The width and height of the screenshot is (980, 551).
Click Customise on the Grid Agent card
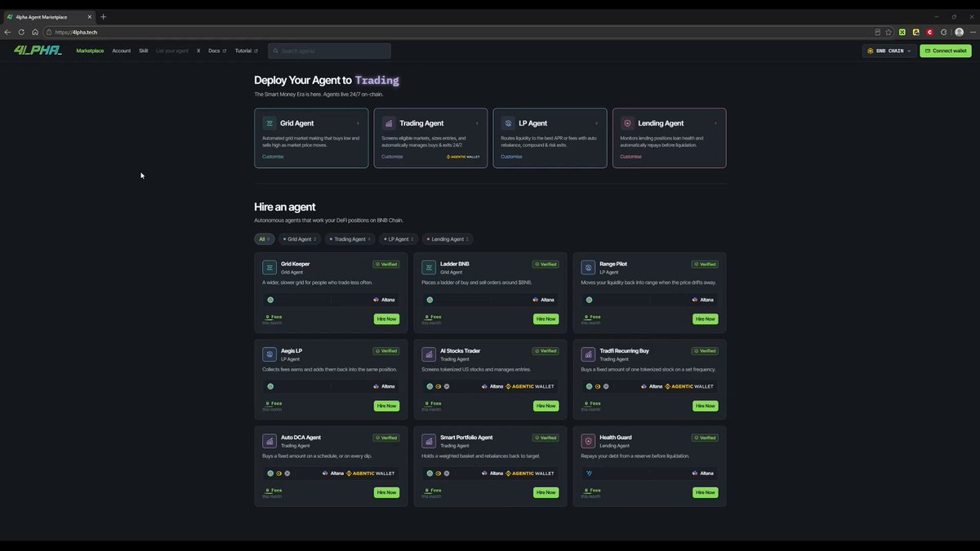(273, 157)
